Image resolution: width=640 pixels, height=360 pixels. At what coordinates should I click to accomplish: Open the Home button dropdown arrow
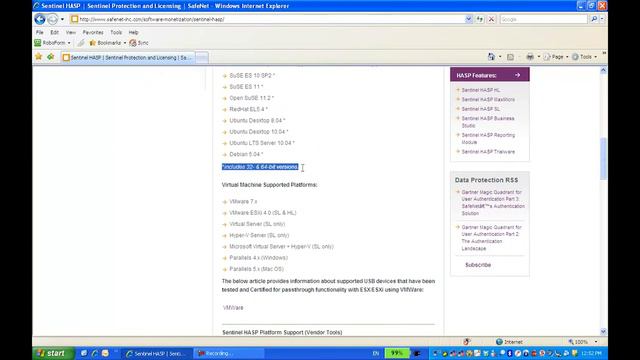(500, 57)
